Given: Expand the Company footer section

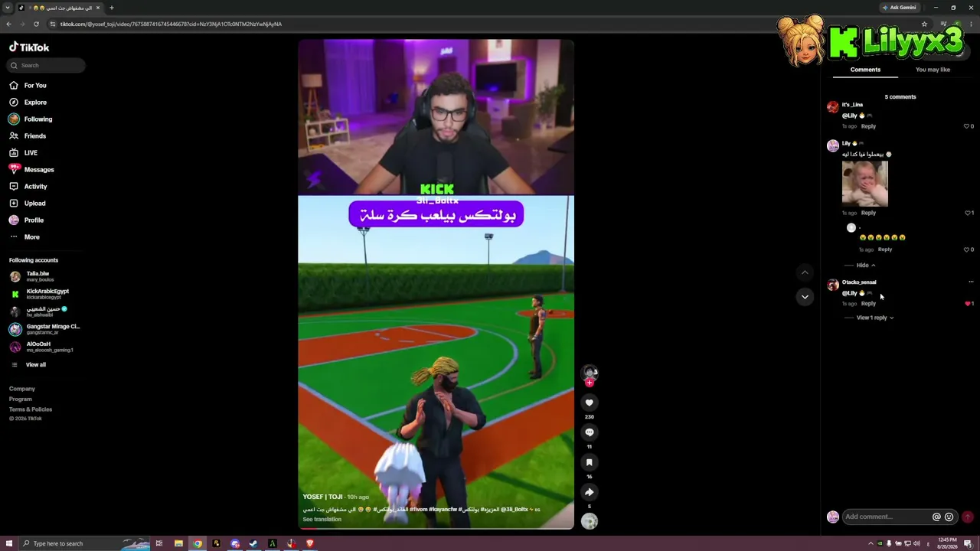Looking at the screenshot, I should point(22,389).
